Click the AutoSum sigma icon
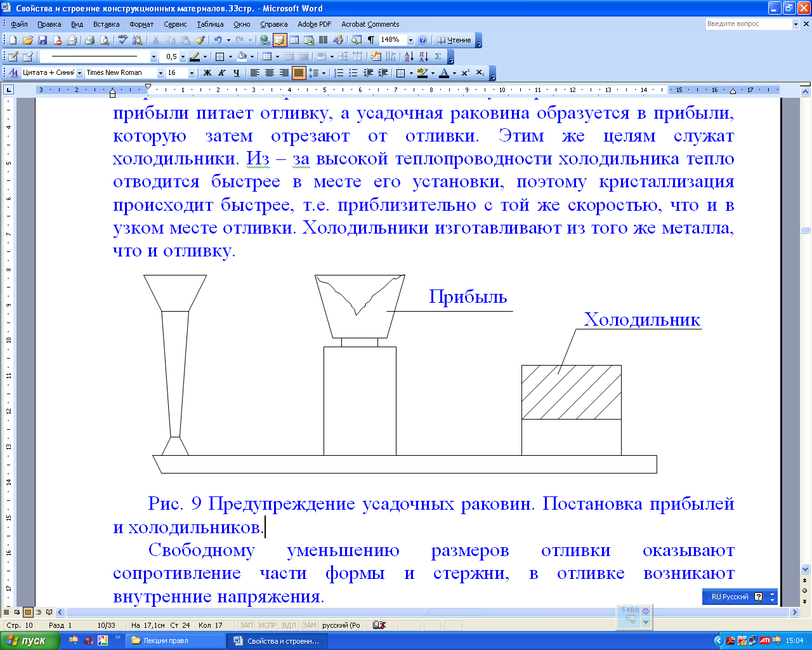 438,56
